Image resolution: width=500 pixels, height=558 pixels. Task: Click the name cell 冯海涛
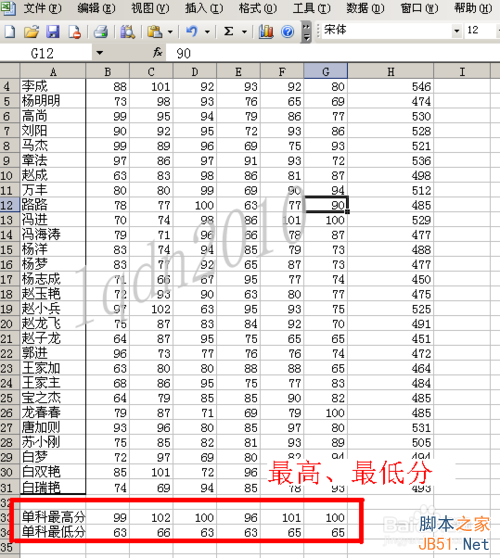53,235
